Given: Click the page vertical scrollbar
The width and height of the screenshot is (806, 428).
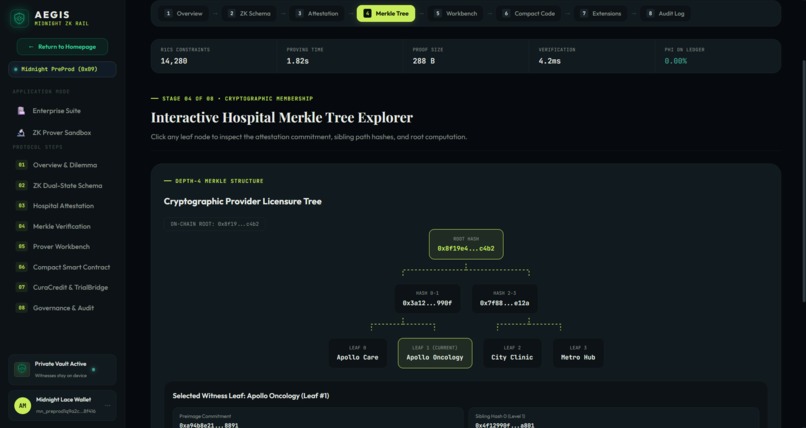Looking at the screenshot, I should point(803,180).
